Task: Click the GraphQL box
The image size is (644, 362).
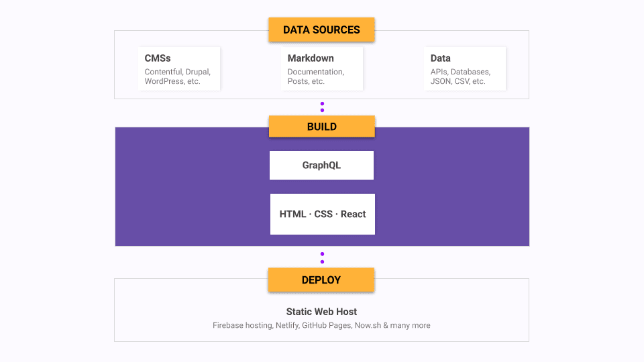Action: [321, 165]
